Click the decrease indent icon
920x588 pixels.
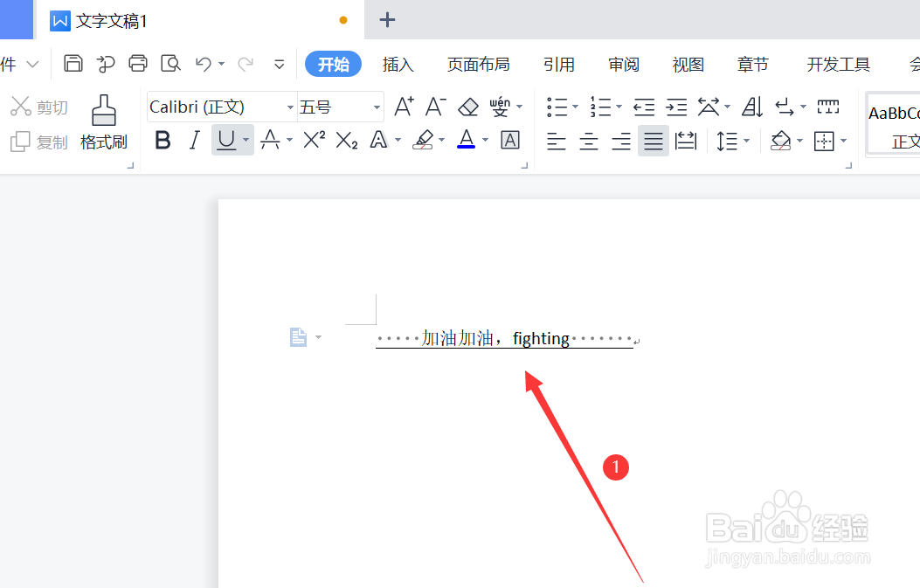[644, 107]
